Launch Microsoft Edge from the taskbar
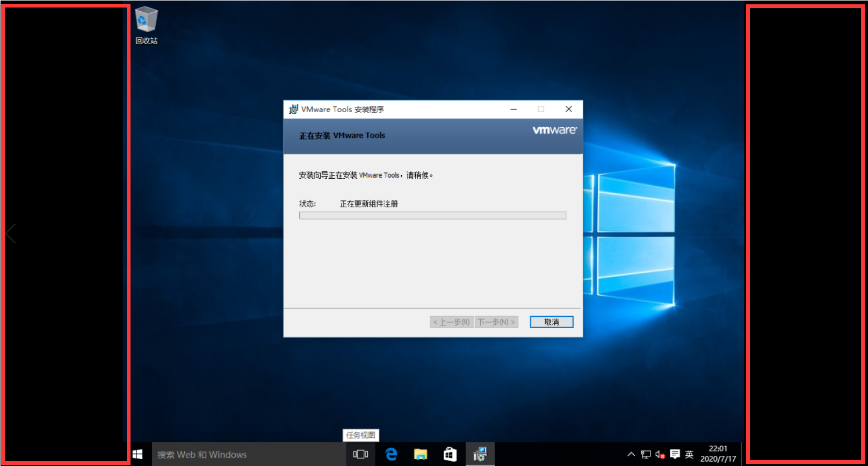 point(392,454)
